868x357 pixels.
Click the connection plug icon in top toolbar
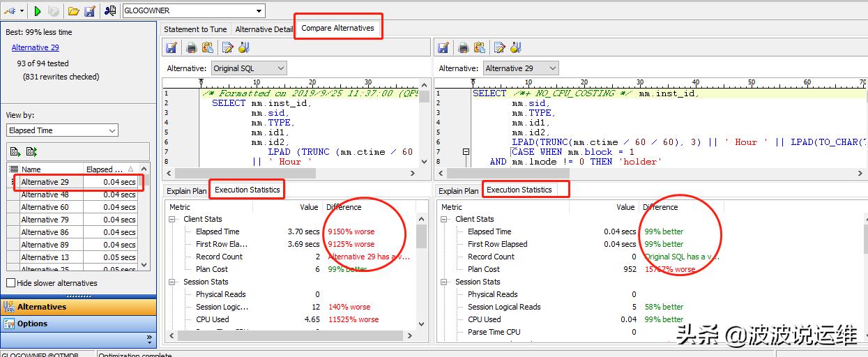(10, 11)
